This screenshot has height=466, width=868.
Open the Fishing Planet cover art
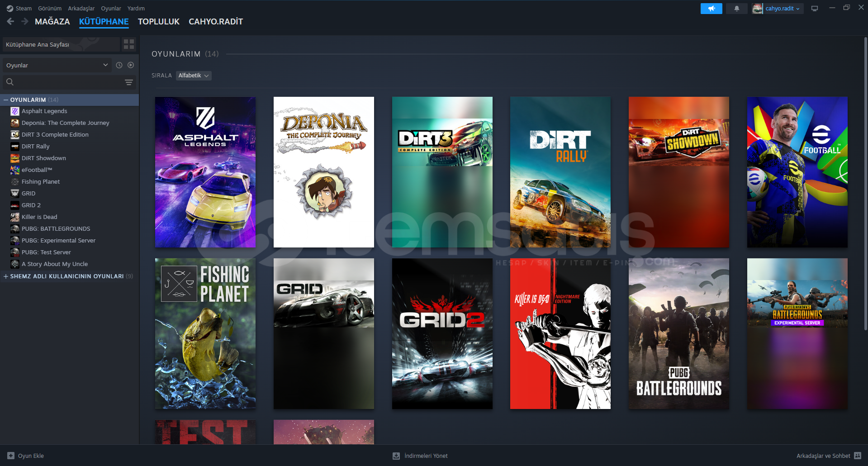coord(205,333)
